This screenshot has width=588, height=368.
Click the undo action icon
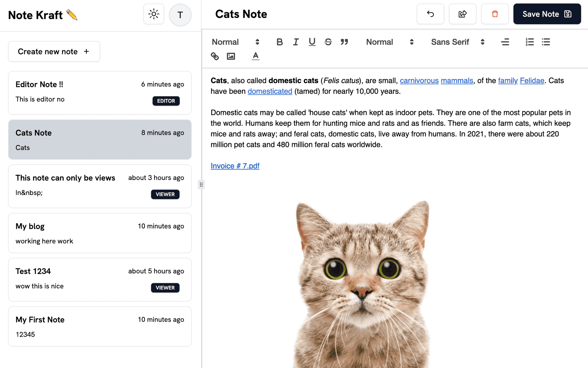431,14
